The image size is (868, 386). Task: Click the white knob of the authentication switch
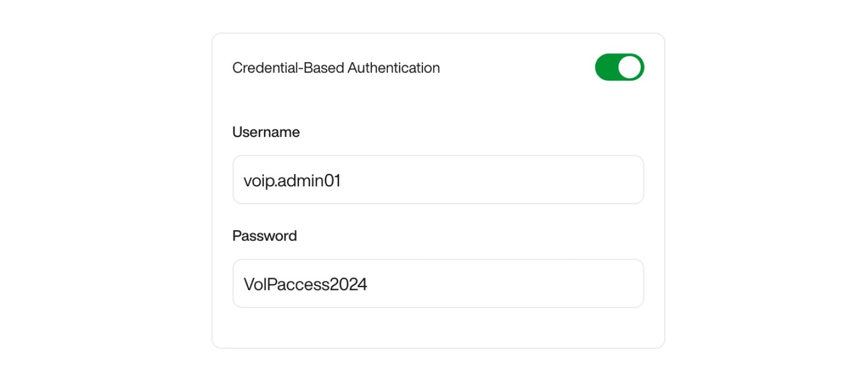click(630, 67)
